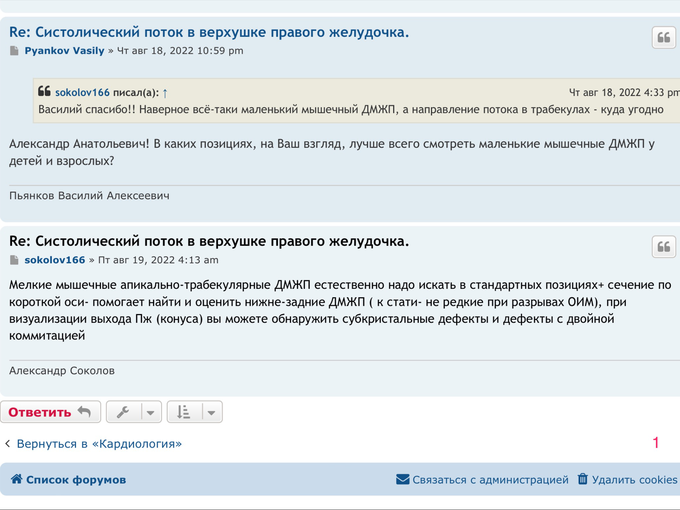Return to «Кардиология» forum link
Viewport: 680px width, 510px height.
point(99,444)
